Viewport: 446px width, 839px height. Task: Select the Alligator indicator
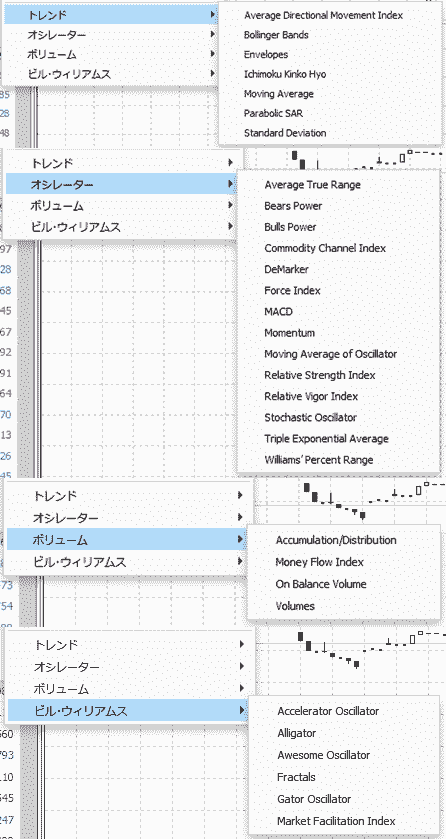coord(296,733)
